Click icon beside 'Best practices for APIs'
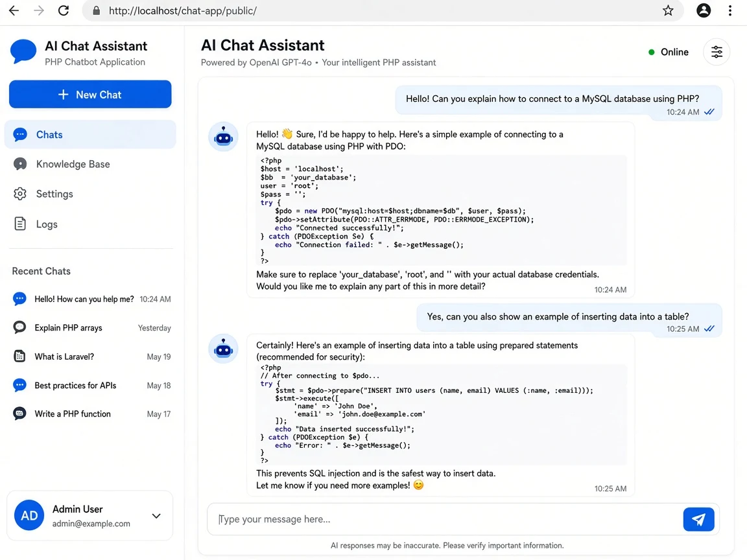This screenshot has width=747, height=560. click(19, 385)
